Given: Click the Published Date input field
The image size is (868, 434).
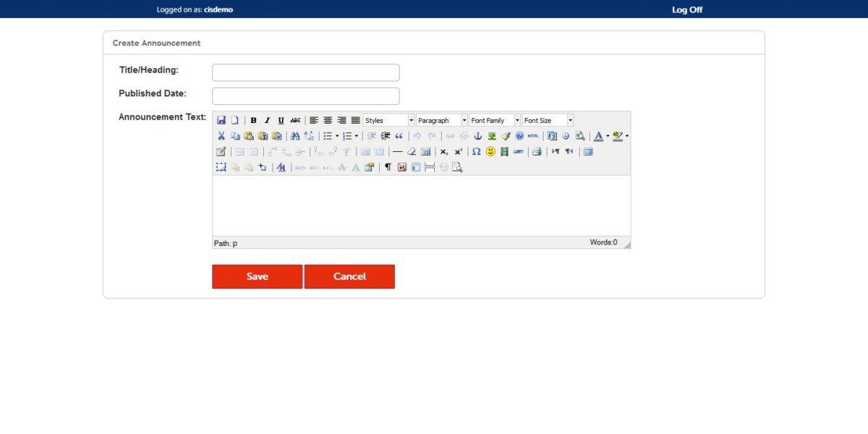Looking at the screenshot, I should point(305,95).
